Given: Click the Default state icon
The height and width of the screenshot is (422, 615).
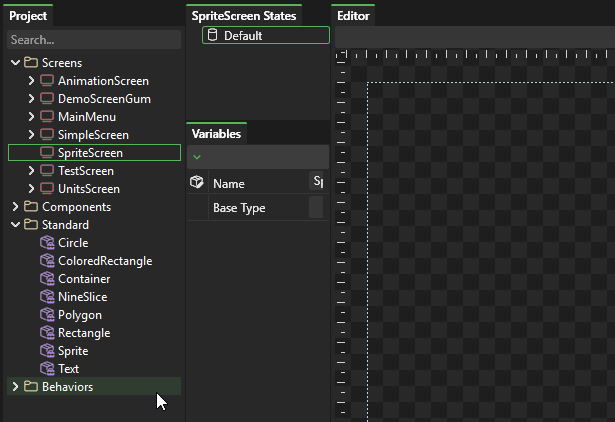Looking at the screenshot, I should pos(213,35).
